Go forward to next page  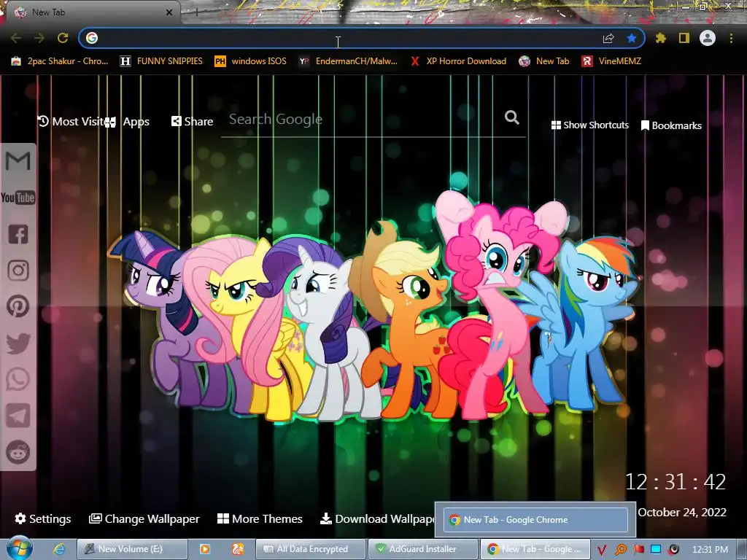coord(39,38)
